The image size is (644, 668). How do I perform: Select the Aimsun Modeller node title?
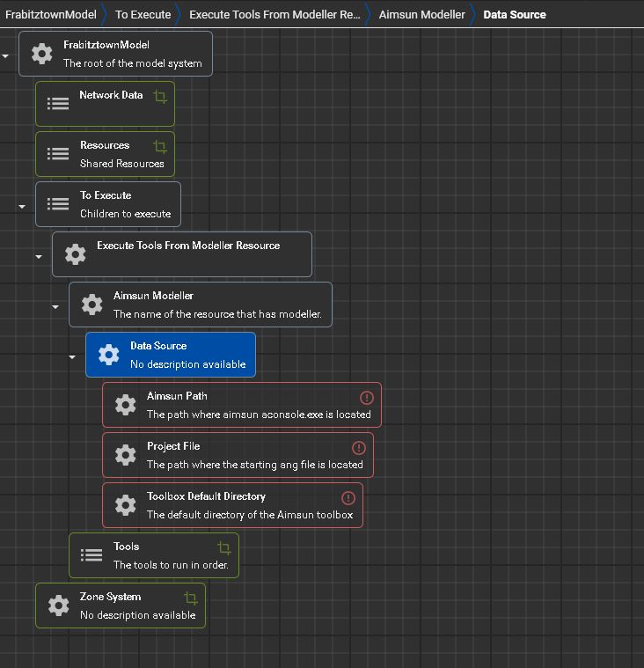[153, 296]
